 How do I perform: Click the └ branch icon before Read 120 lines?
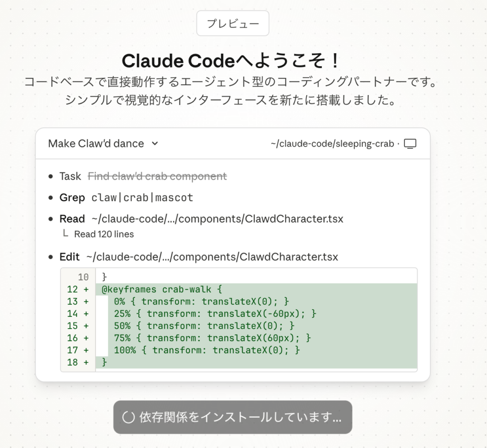[x=66, y=234]
